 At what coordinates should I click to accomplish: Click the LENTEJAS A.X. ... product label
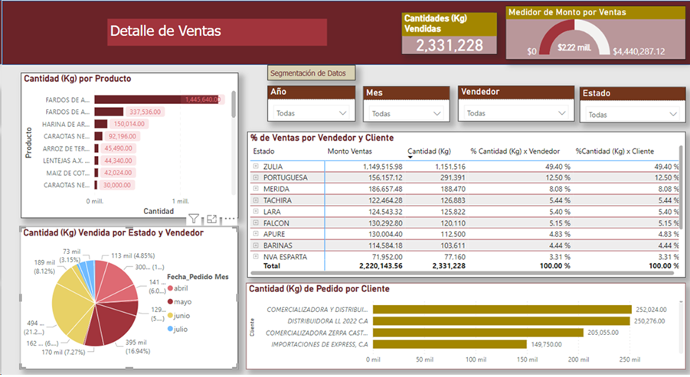(x=66, y=161)
